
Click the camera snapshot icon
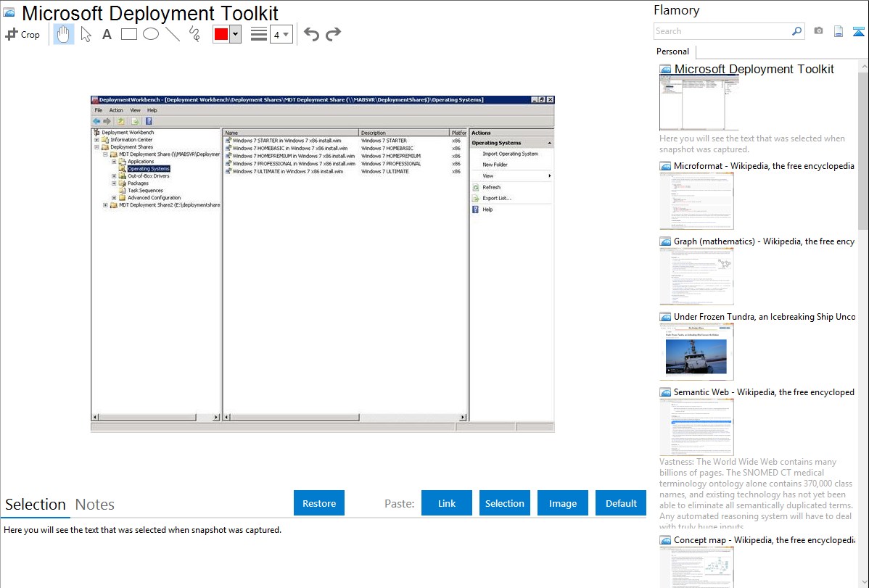click(x=818, y=31)
